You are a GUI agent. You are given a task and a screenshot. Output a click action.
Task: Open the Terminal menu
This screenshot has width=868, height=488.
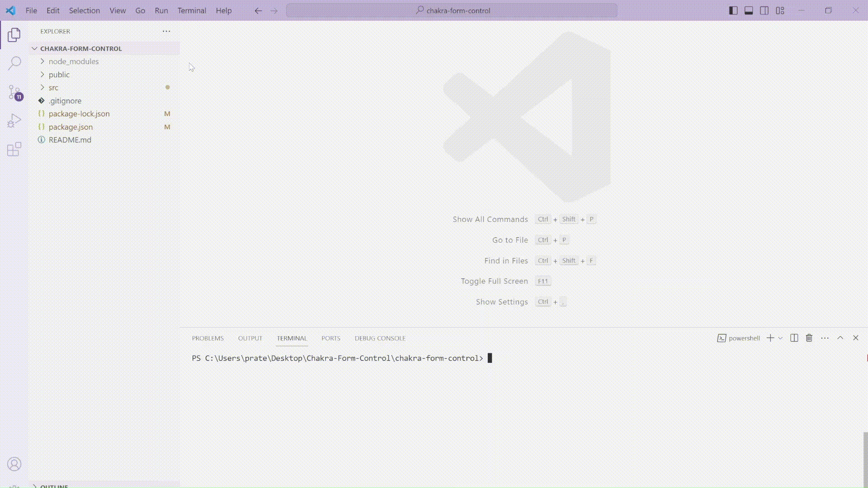click(x=192, y=10)
